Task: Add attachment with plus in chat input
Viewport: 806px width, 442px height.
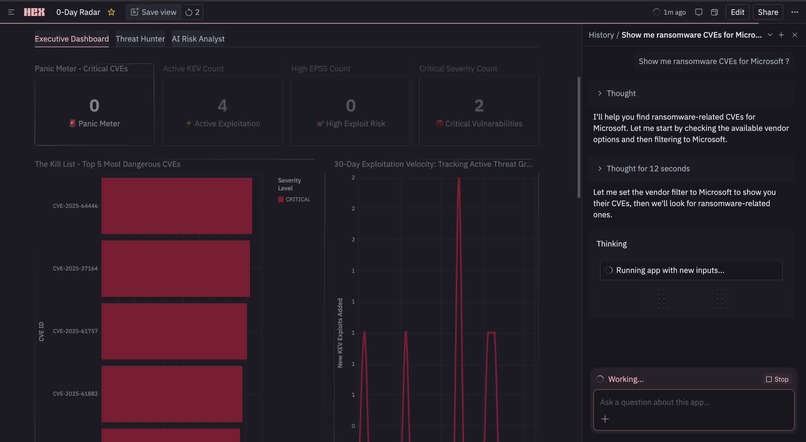Action: [605, 419]
